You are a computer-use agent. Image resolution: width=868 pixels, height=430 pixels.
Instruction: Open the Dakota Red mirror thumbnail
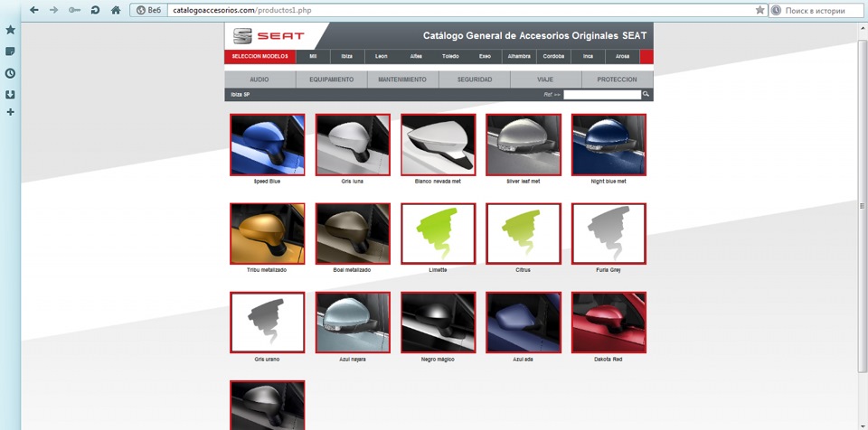point(609,322)
